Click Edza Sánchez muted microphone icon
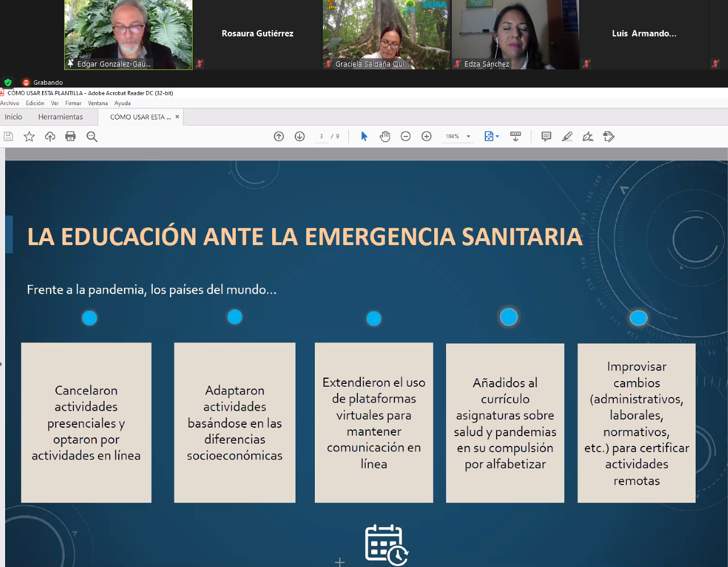Viewport: 728px width, 567px height. [x=457, y=64]
